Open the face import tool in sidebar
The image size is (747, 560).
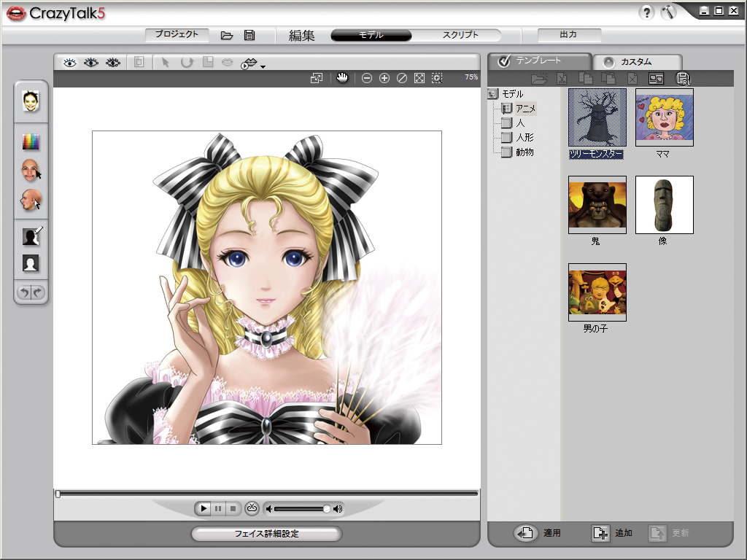[x=31, y=101]
